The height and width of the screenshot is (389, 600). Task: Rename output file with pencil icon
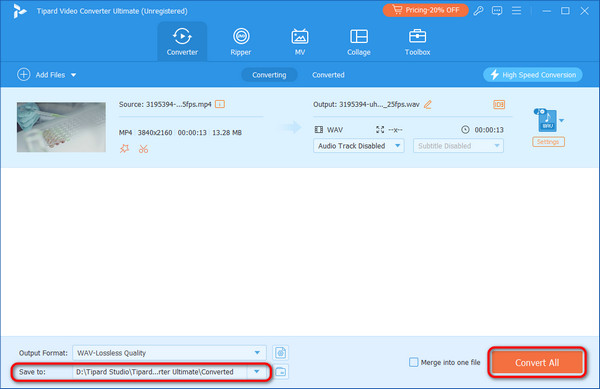pyautogui.click(x=428, y=104)
